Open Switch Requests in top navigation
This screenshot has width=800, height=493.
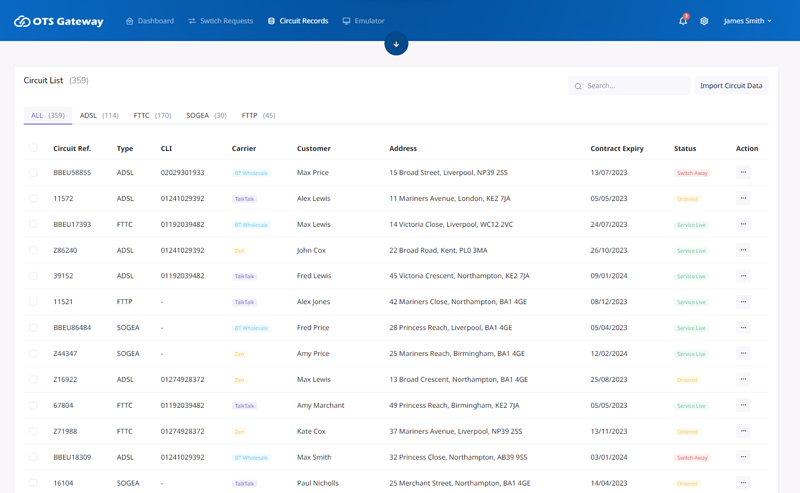(x=220, y=21)
